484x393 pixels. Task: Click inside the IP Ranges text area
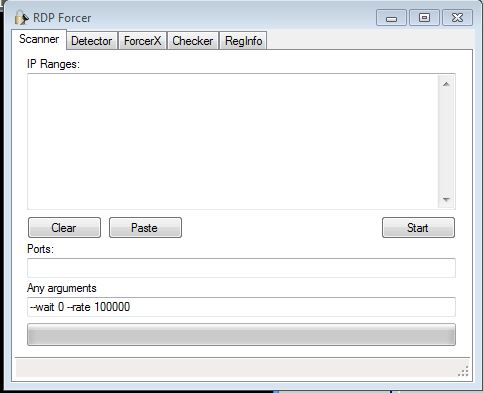(233, 141)
